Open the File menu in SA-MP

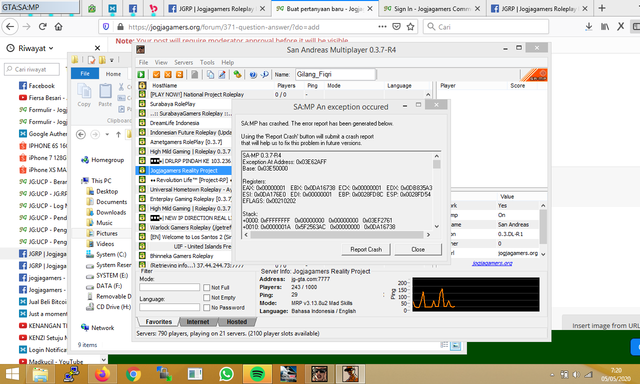click(x=143, y=62)
